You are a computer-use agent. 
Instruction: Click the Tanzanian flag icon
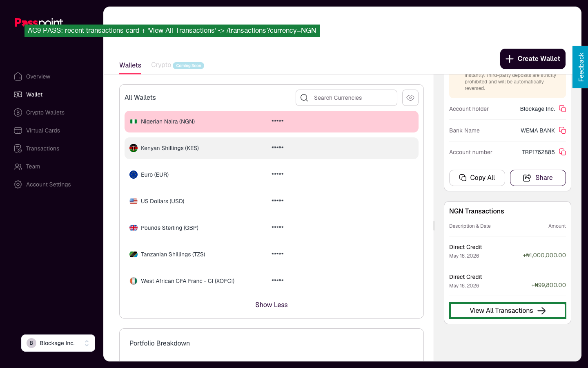coord(134,254)
